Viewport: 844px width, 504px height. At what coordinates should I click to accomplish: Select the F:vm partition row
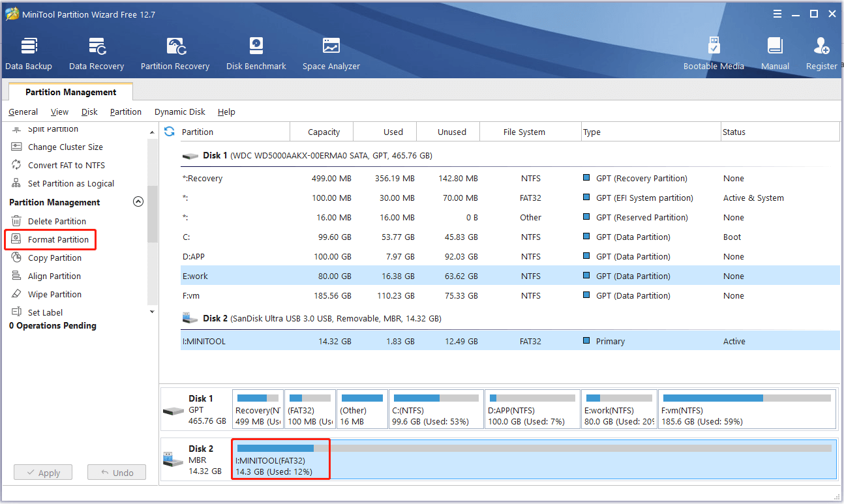click(510, 296)
